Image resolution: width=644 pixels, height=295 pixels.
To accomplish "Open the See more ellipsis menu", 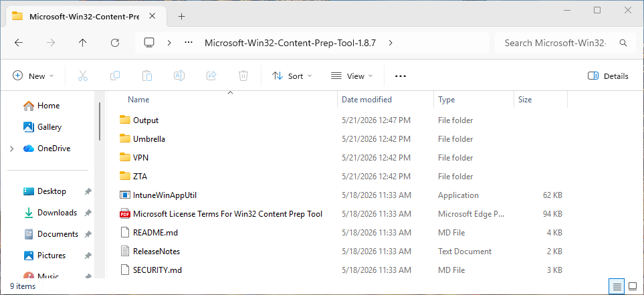I will (x=401, y=76).
